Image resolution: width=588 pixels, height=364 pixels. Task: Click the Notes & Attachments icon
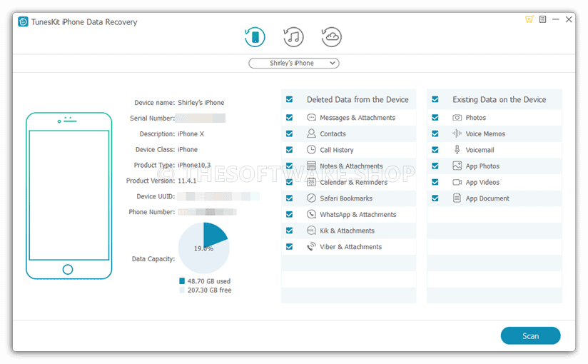click(311, 166)
